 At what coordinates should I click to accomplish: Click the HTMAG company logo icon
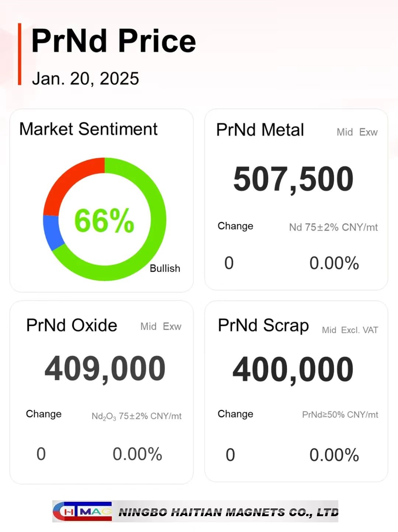(82, 511)
